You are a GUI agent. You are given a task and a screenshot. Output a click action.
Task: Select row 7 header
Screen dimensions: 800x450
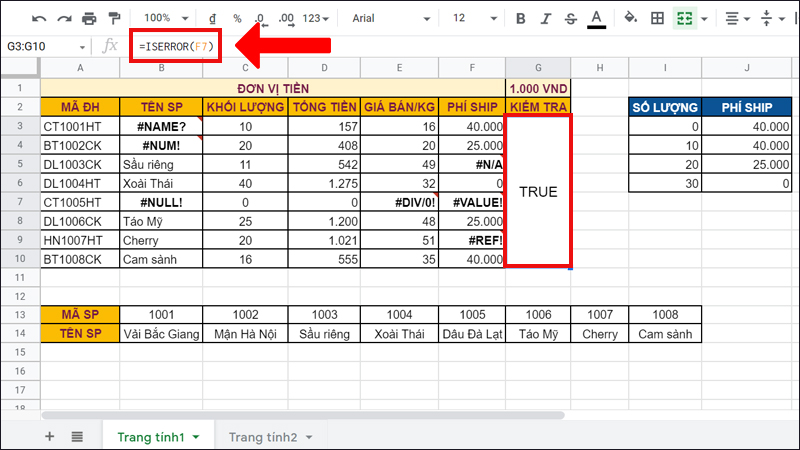[20, 202]
